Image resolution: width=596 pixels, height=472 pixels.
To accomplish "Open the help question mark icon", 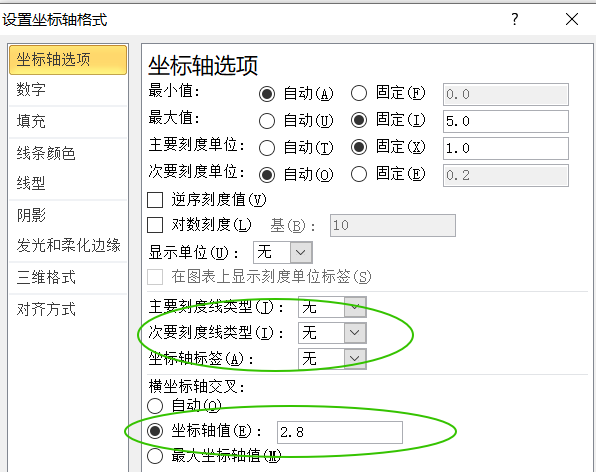I will click(x=515, y=19).
